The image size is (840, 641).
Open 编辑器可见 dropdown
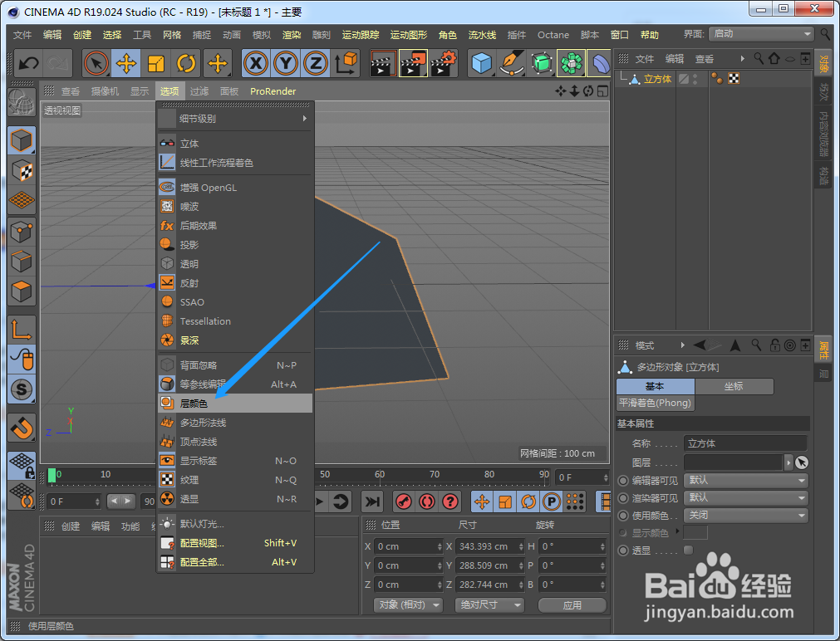747,481
